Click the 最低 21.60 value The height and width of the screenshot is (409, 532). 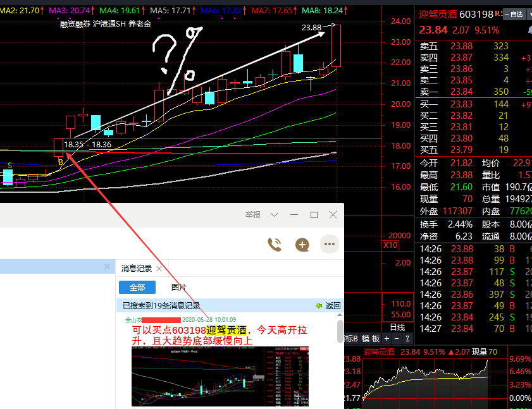[461, 187]
